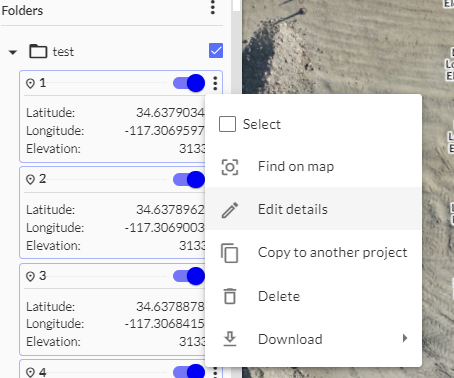
Task: Collapse the test folder tree arrow
Action: [x=13, y=52]
